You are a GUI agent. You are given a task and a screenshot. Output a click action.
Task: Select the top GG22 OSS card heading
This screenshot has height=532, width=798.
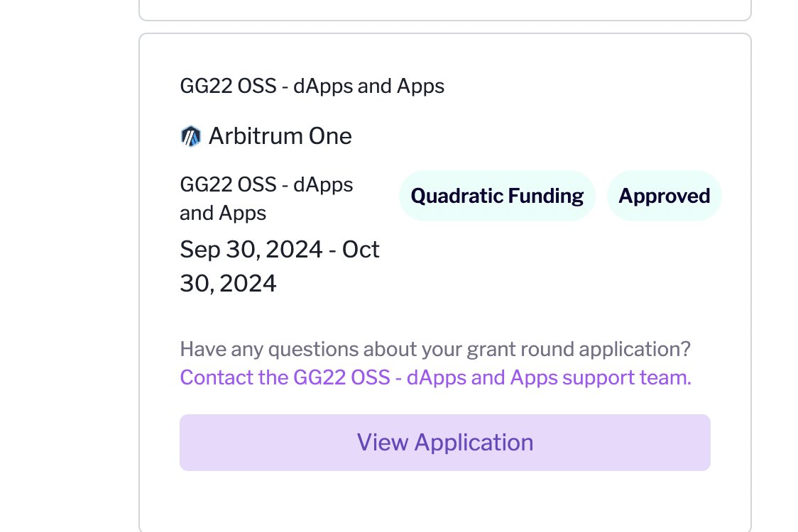point(312,86)
